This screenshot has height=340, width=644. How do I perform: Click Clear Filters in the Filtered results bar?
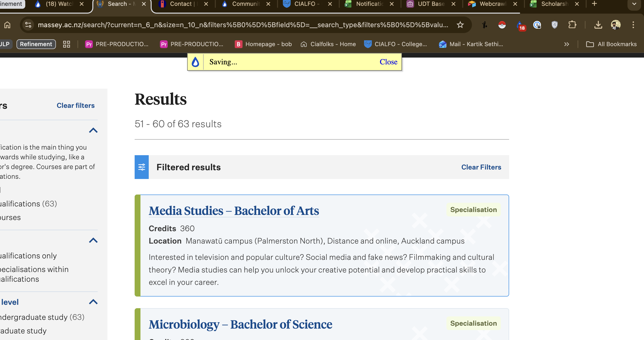(x=481, y=167)
